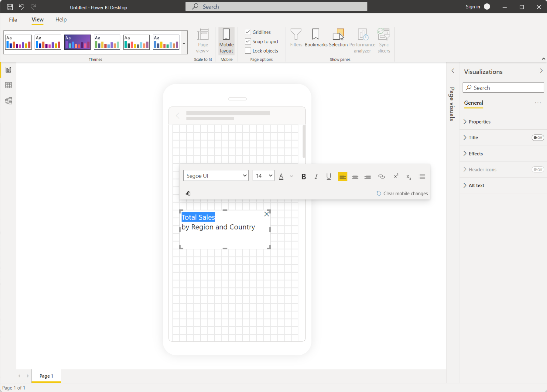This screenshot has width=547, height=392.
Task: Italicize the selected text
Action: point(316,177)
